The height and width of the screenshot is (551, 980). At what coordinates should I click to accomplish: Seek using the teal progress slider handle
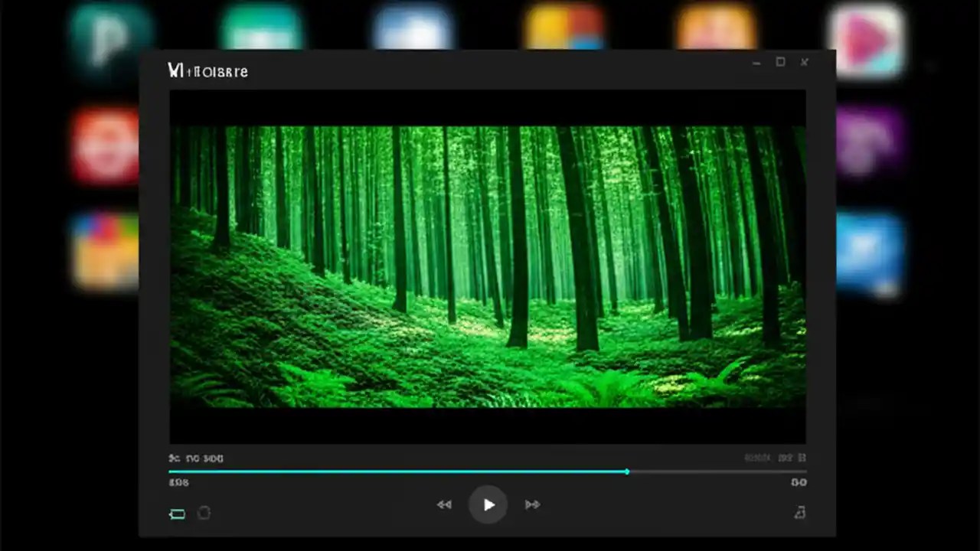point(628,472)
